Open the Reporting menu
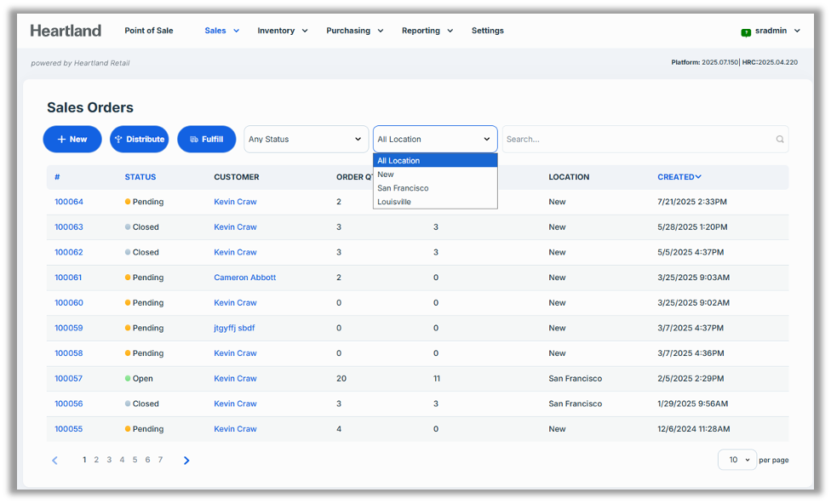Image resolution: width=831 pixels, height=504 pixels. point(427,31)
